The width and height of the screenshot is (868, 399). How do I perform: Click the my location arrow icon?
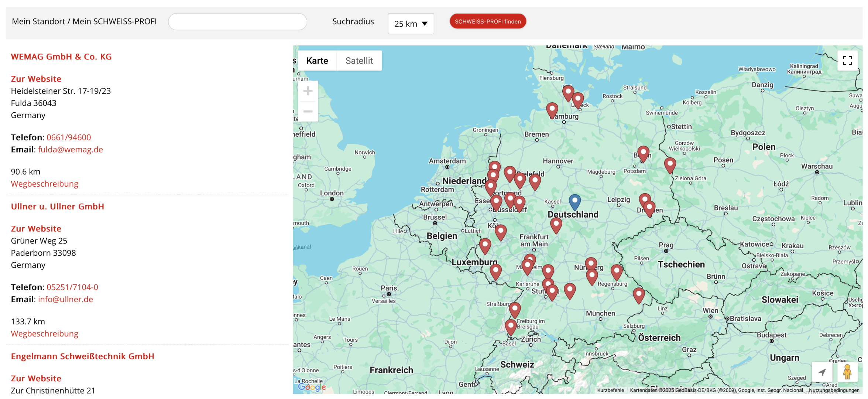coord(822,372)
